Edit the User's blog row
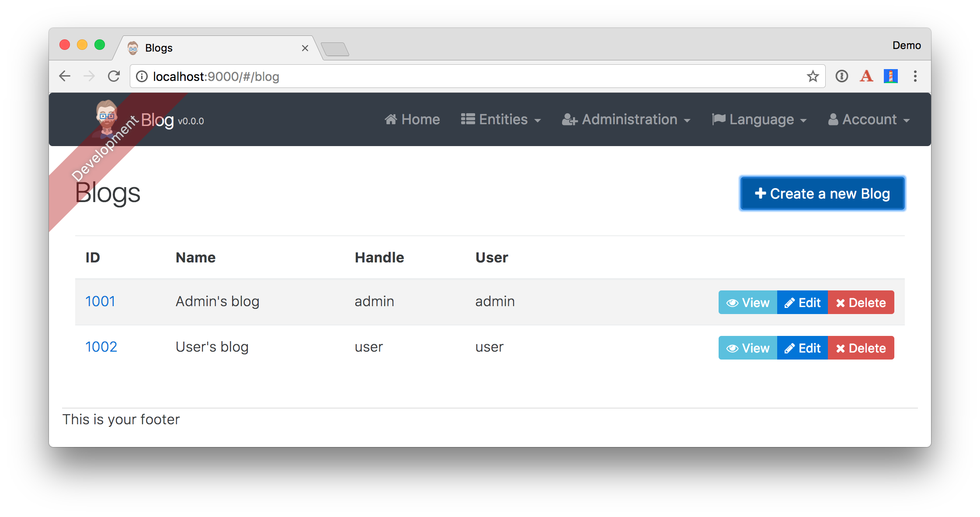Screen dimensions: 980x517 (803, 348)
